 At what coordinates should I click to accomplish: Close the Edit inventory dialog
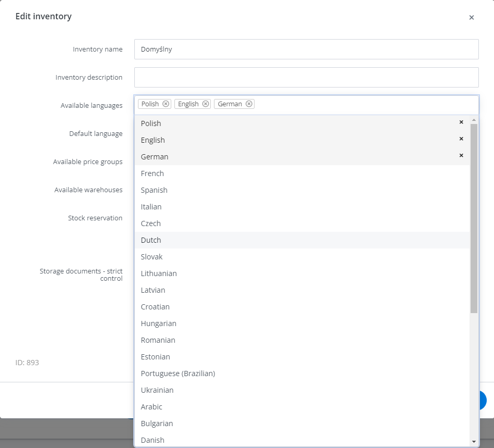point(471,17)
